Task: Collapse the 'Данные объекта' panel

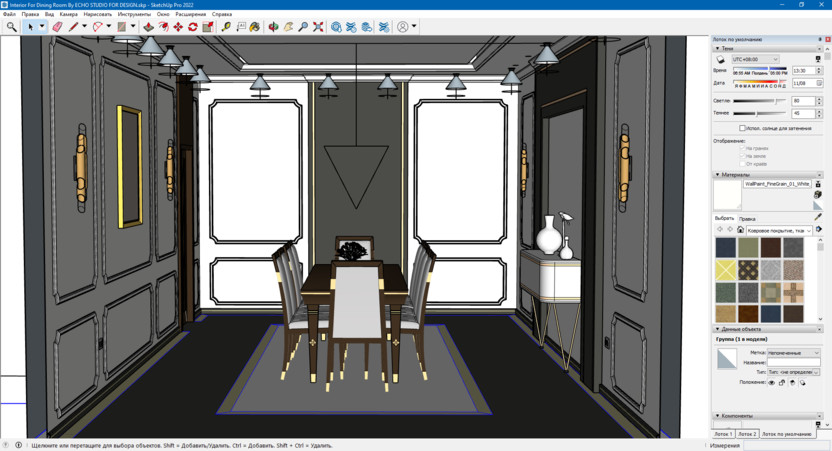Action: [x=718, y=329]
